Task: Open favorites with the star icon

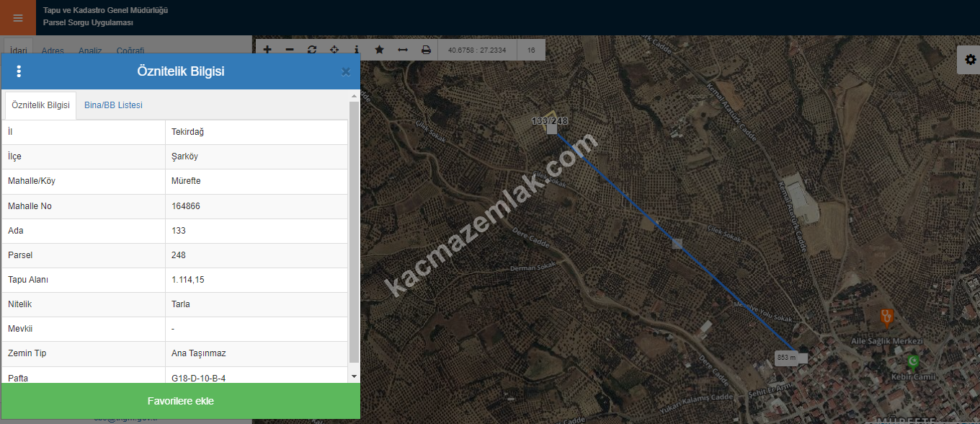Action: (380, 50)
